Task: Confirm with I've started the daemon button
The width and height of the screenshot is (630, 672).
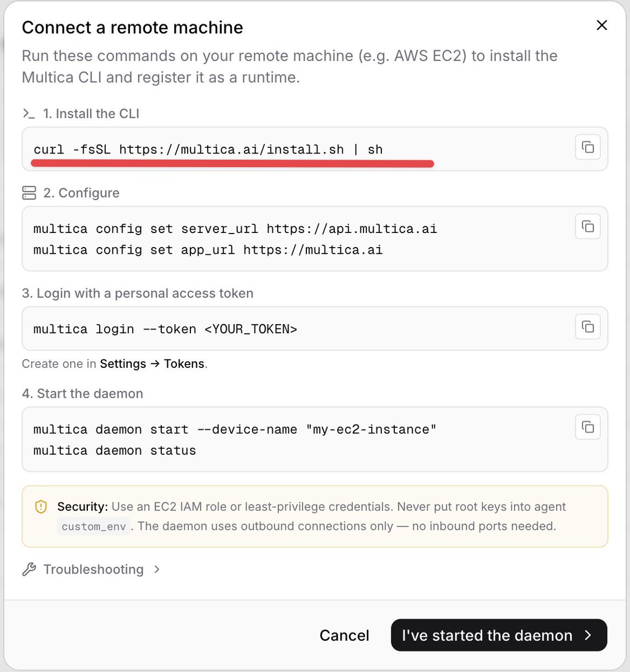Action: (499, 635)
